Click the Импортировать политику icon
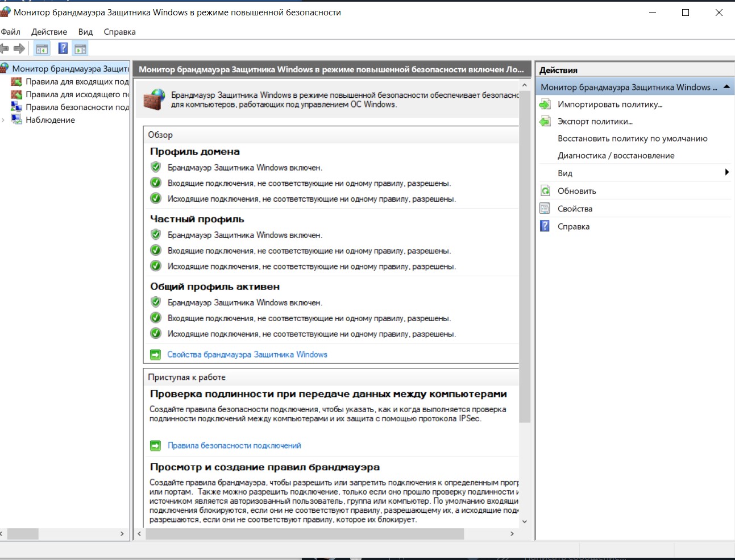This screenshot has width=735, height=560. [545, 104]
